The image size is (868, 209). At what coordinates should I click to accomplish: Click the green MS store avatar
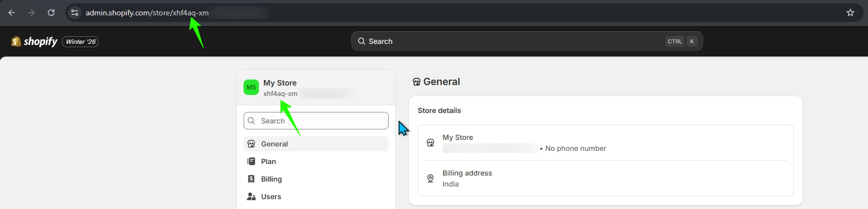click(x=251, y=87)
